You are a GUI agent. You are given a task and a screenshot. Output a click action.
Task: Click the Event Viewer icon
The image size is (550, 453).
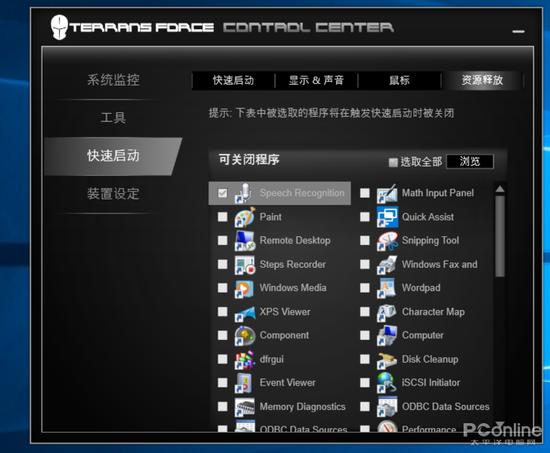244,383
